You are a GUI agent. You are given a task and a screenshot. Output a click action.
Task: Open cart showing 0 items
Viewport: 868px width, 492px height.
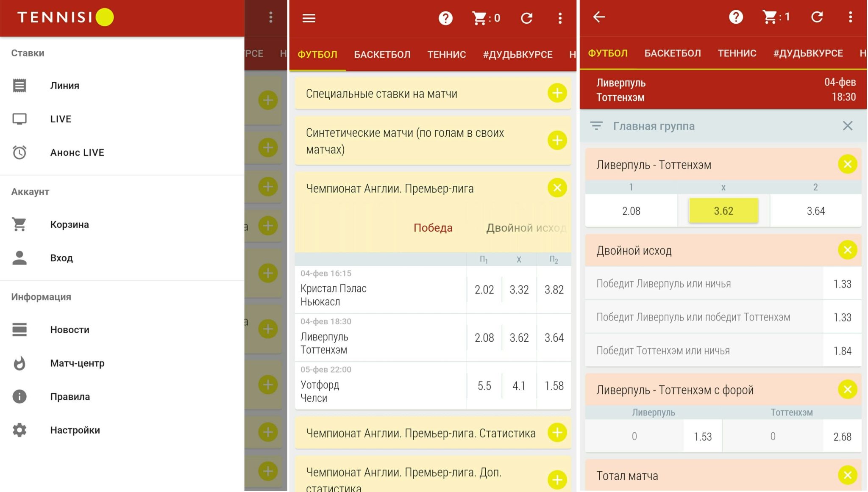coord(486,18)
